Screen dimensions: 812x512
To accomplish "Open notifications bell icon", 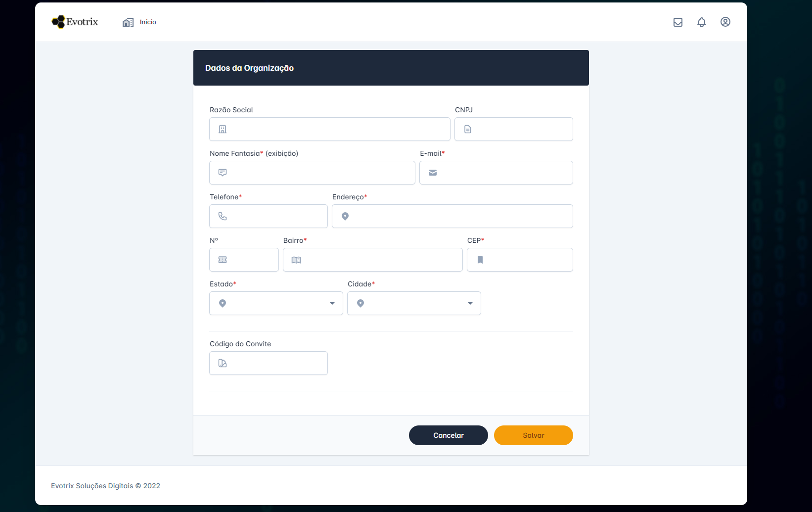I will pos(702,22).
